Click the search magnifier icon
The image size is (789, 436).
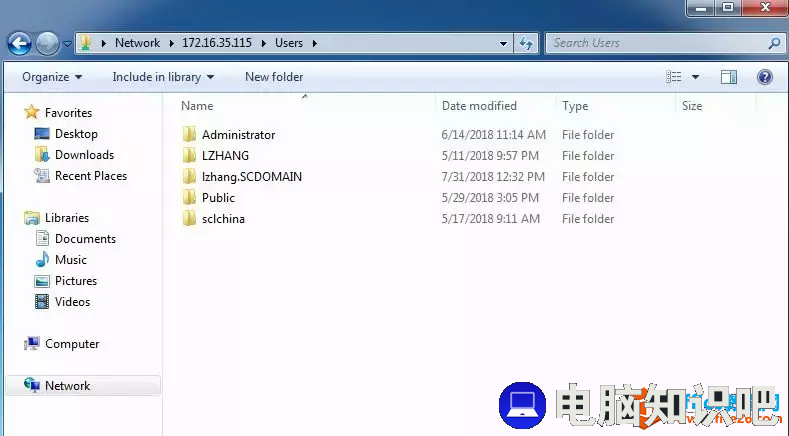coord(773,43)
